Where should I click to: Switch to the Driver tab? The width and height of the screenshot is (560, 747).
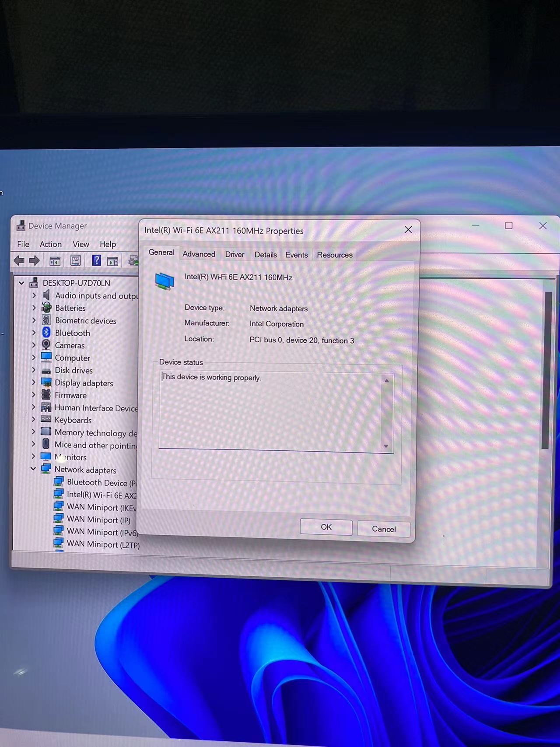pos(234,255)
